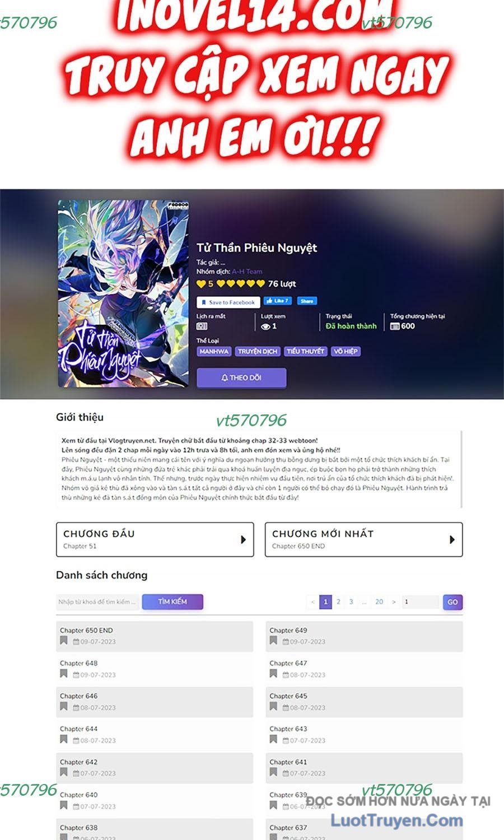Open latest chapter via Chương Mới Nhất arrow
The image size is (504, 840).
(452, 539)
